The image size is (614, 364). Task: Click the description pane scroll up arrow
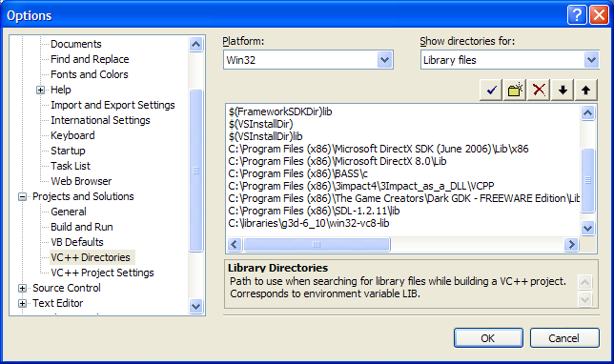point(585,282)
